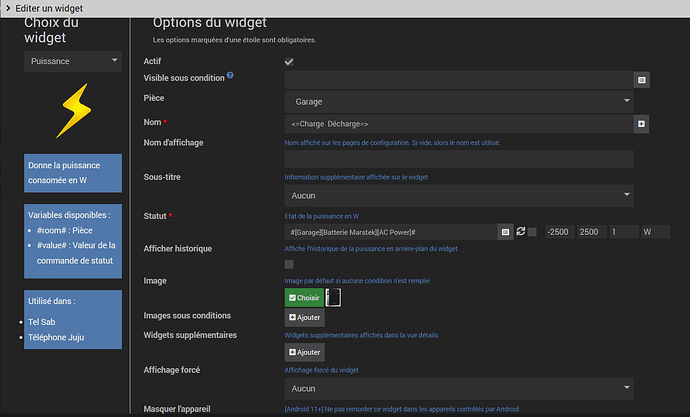Click 'Image par défaut si aucune condition' hint

point(357,281)
